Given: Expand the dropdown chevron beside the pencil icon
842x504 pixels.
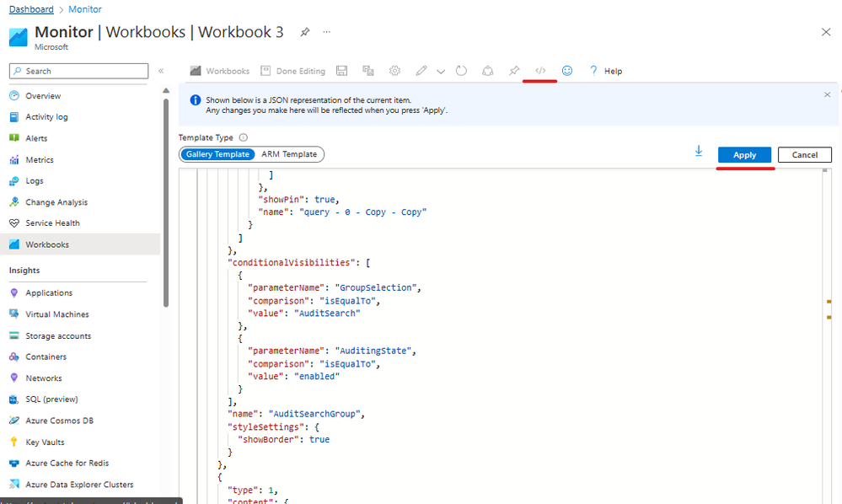Looking at the screenshot, I should click(441, 72).
